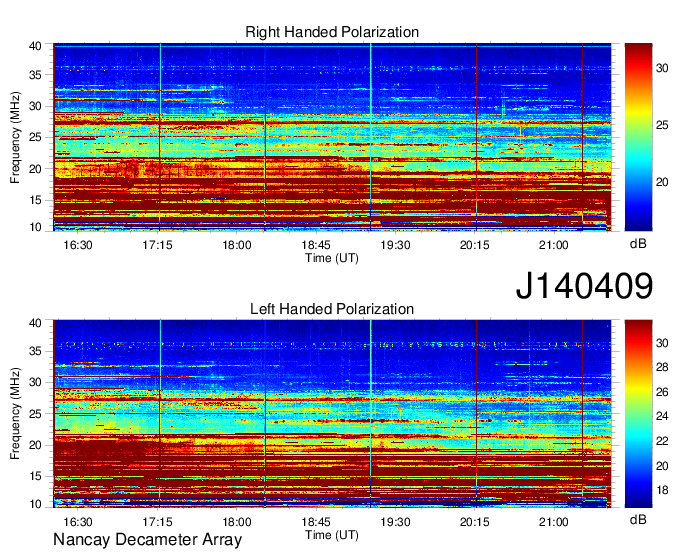Click the 15 MHz frequency tick of Left Handed plot

tap(35, 477)
